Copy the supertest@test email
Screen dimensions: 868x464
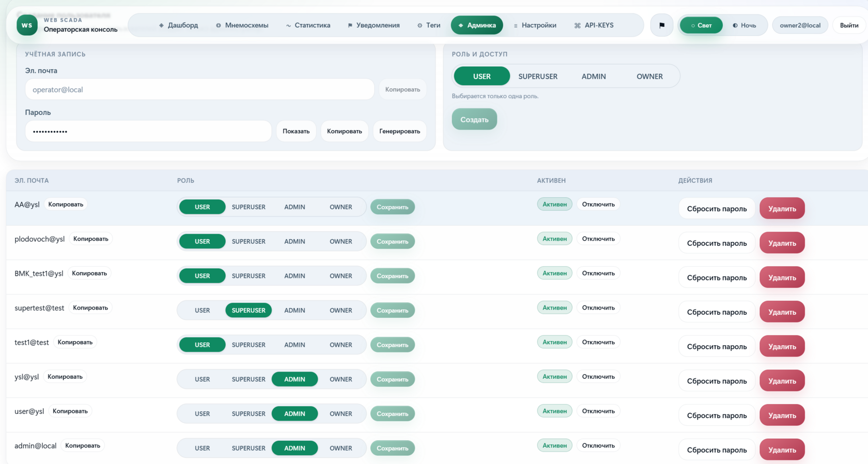(90, 307)
